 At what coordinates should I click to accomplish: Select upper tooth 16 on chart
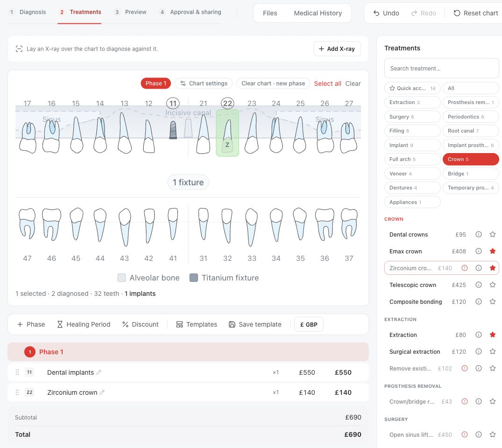51,136
